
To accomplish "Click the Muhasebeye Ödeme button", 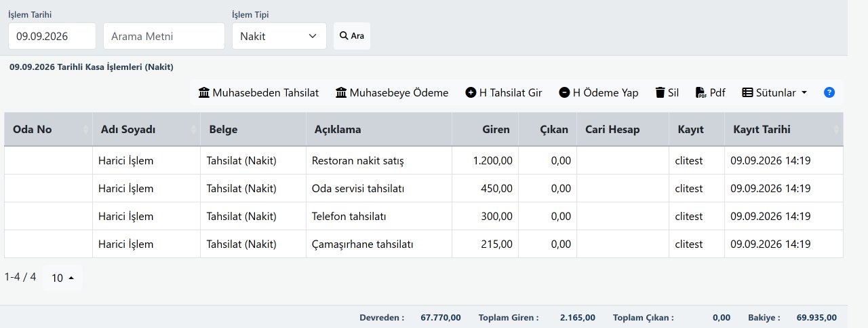I will 392,92.
